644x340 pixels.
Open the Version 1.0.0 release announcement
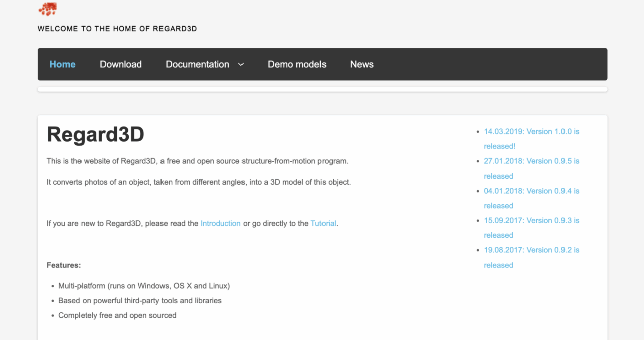pos(531,132)
